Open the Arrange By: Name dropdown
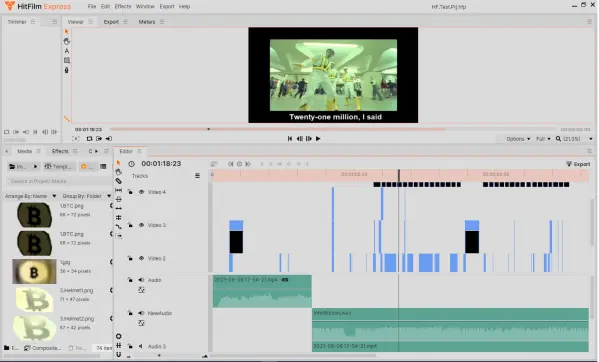Viewport: 599px width, 362px height. click(31, 196)
